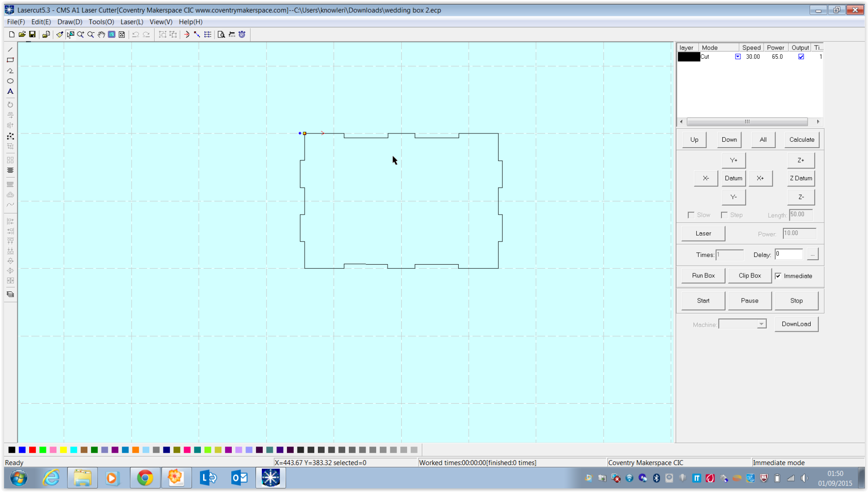Open the Delay options with the ellipsis button
This screenshot has height=492, width=868.
click(812, 254)
